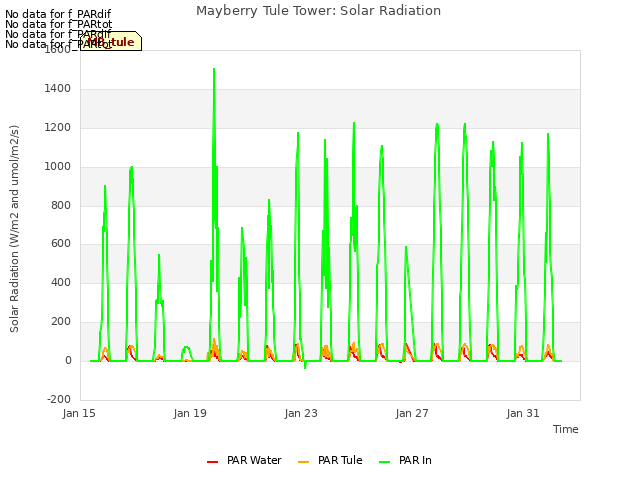Click the MB_tule annotation box
This screenshot has width=640, height=480.
(111, 41)
